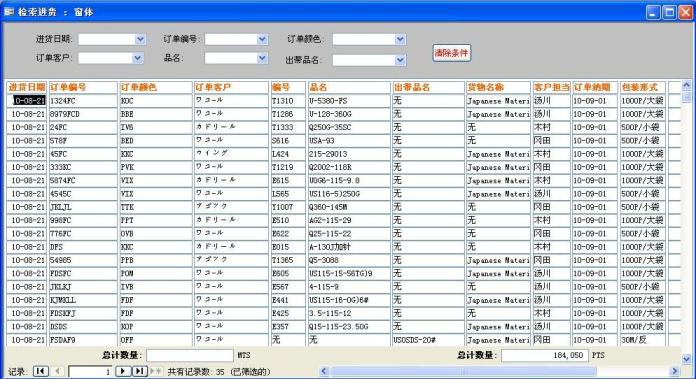Viewport: 696px width, 379px height.
Task: Click color cell OFF
Action: 155,340
